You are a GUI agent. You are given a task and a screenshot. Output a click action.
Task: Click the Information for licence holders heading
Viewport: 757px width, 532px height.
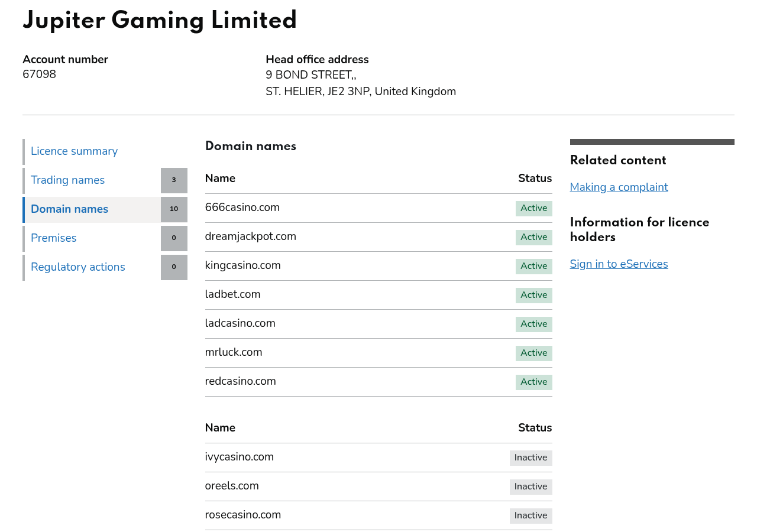point(640,230)
